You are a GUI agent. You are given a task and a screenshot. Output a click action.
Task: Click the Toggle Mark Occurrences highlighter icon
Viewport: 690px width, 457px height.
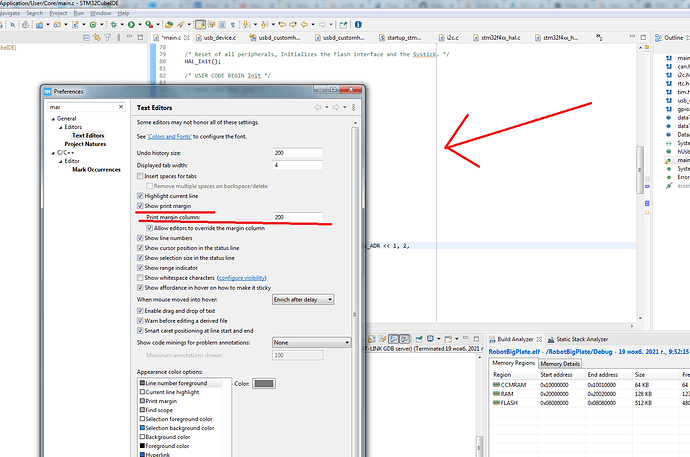(200, 25)
